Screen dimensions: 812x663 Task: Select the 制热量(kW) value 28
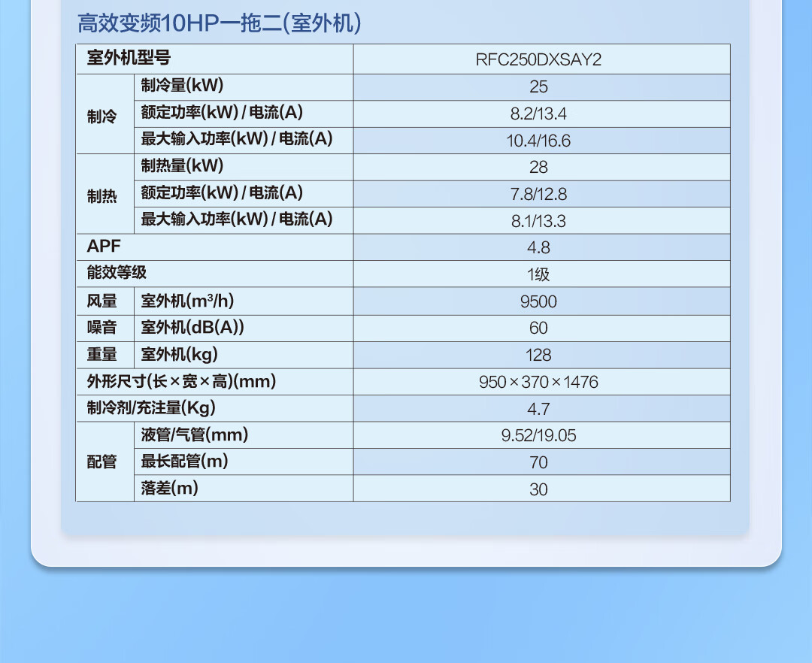pos(538,167)
